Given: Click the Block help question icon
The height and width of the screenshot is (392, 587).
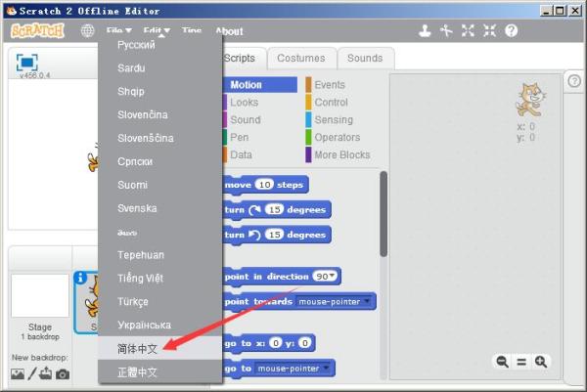Looking at the screenshot, I should [511, 30].
